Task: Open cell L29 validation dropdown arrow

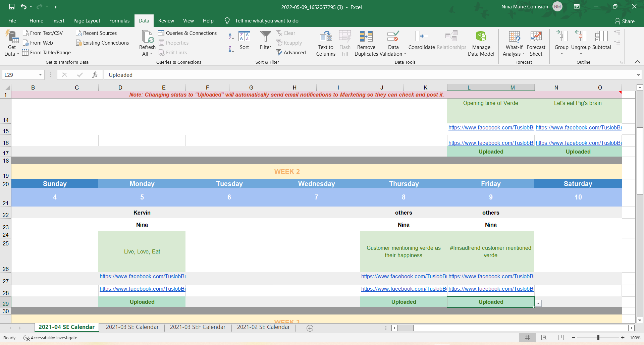Action: tap(538, 303)
